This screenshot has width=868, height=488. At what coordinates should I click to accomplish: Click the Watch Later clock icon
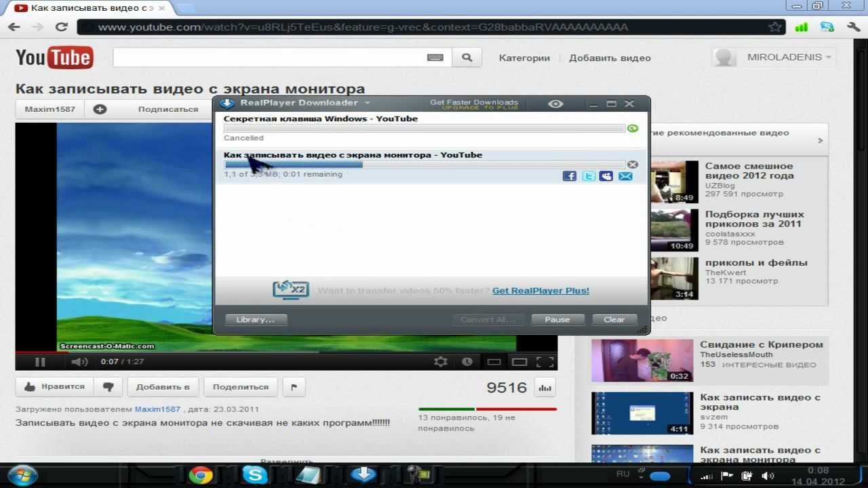[468, 362]
